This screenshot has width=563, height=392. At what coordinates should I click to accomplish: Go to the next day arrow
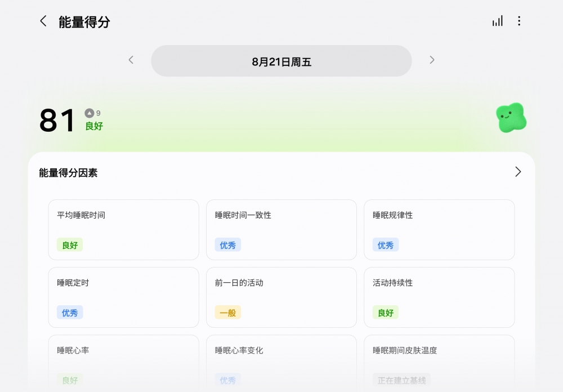[432, 60]
